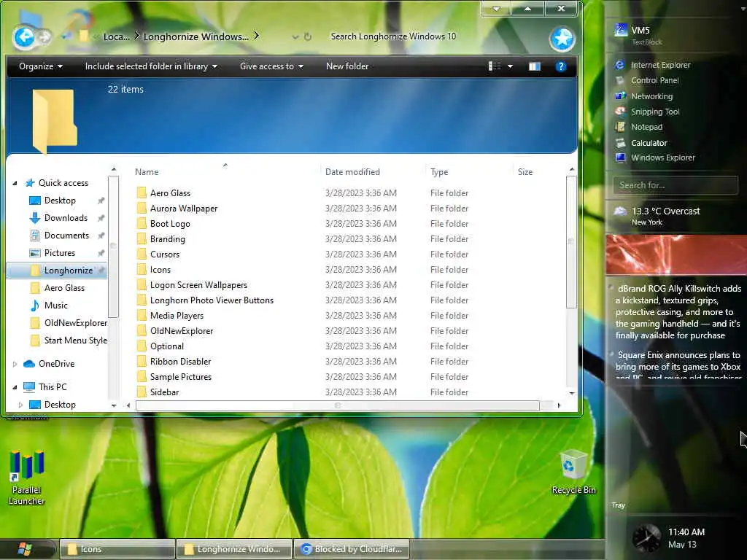Select Documents in Quick access

pyautogui.click(x=66, y=236)
